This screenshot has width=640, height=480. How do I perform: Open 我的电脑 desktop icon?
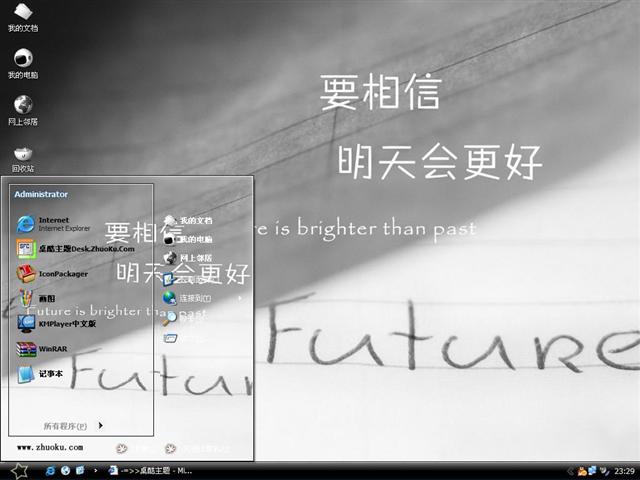click(23, 64)
